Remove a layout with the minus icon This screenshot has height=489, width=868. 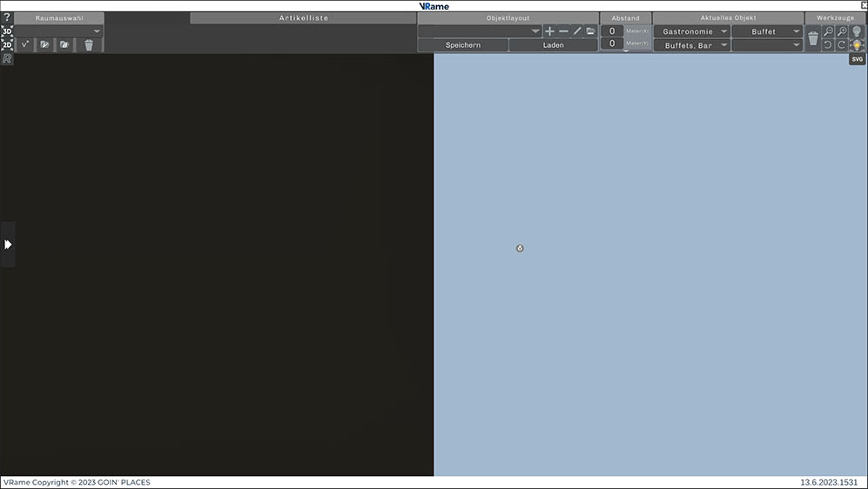(563, 31)
